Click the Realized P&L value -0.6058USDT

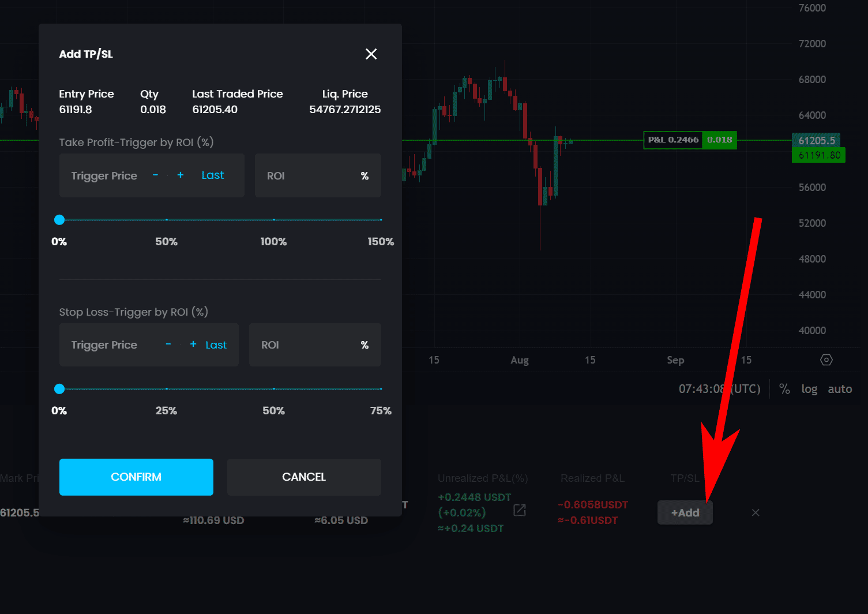click(593, 505)
